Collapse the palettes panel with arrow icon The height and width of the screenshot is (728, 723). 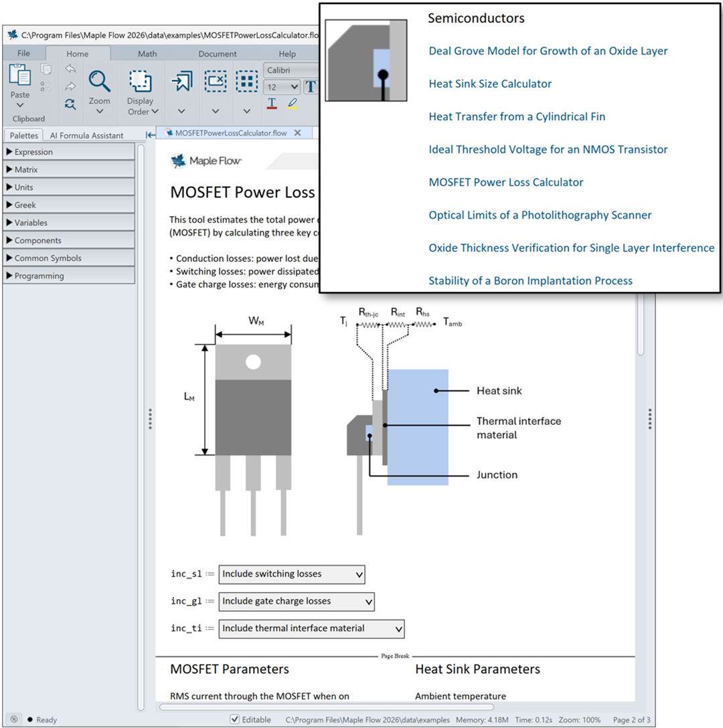coord(150,135)
